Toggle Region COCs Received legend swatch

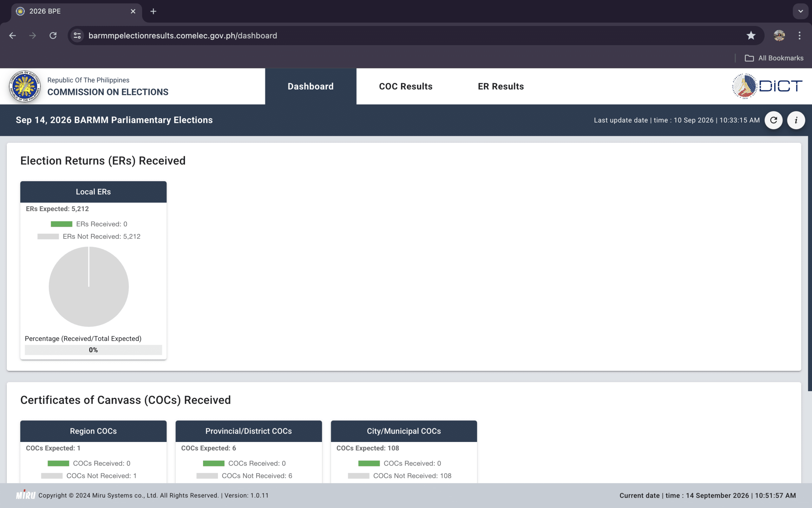coord(58,463)
